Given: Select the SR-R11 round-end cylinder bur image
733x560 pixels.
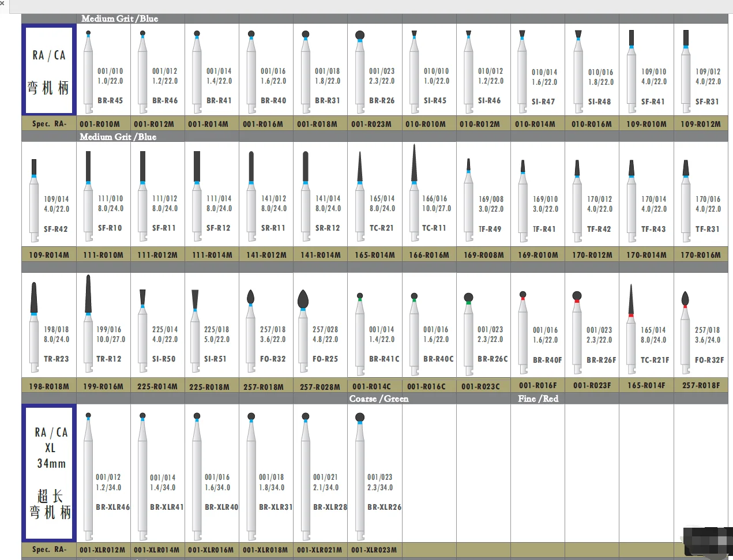Looking at the screenshot, I should coord(251,196).
